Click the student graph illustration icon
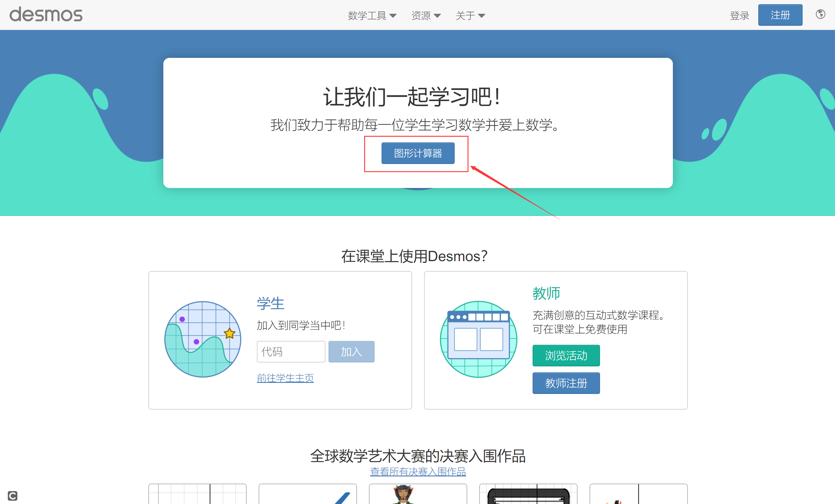Image resolution: width=835 pixels, height=504 pixels. pos(203,339)
